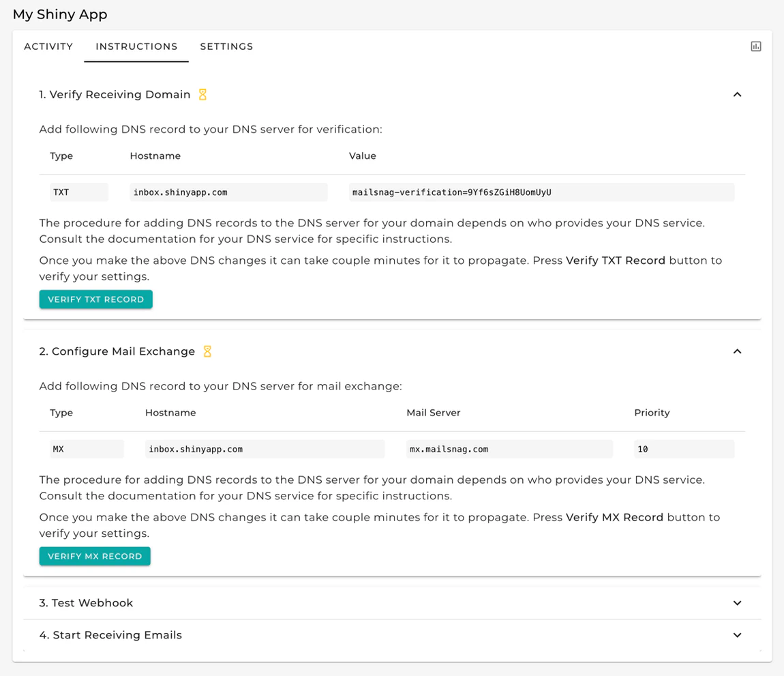Collapse the Verify Receiving Domain section chevron
Image resolution: width=784 pixels, height=676 pixels.
tap(737, 95)
